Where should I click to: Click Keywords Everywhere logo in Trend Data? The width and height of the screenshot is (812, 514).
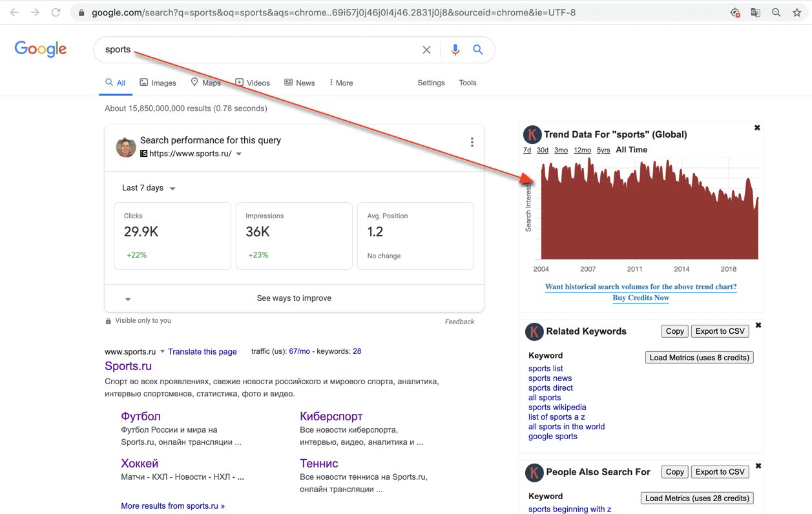(x=532, y=134)
